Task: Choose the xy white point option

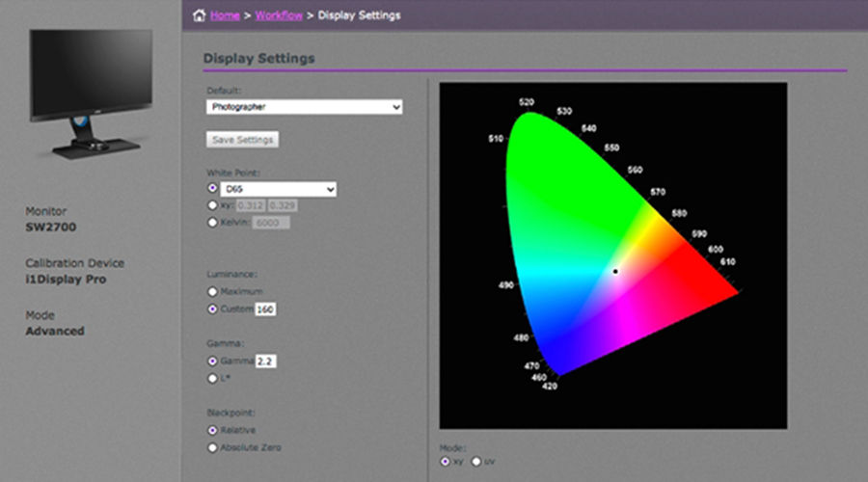Action: [212, 205]
